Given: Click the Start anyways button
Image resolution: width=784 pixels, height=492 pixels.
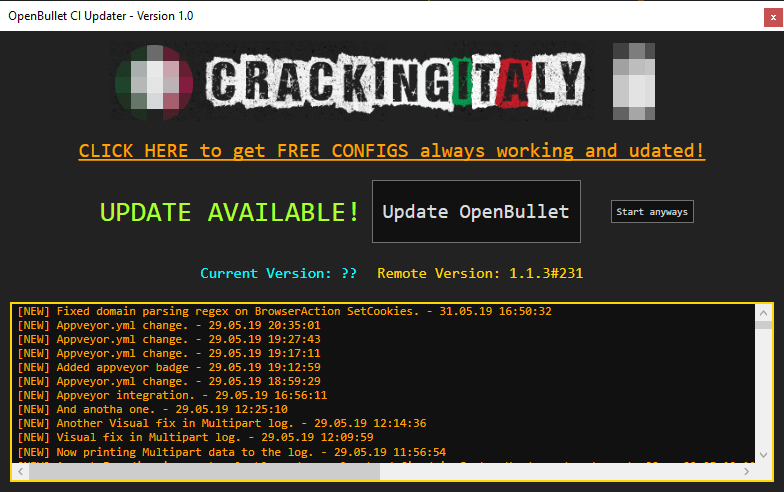Looking at the screenshot, I should click(x=651, y=212).
